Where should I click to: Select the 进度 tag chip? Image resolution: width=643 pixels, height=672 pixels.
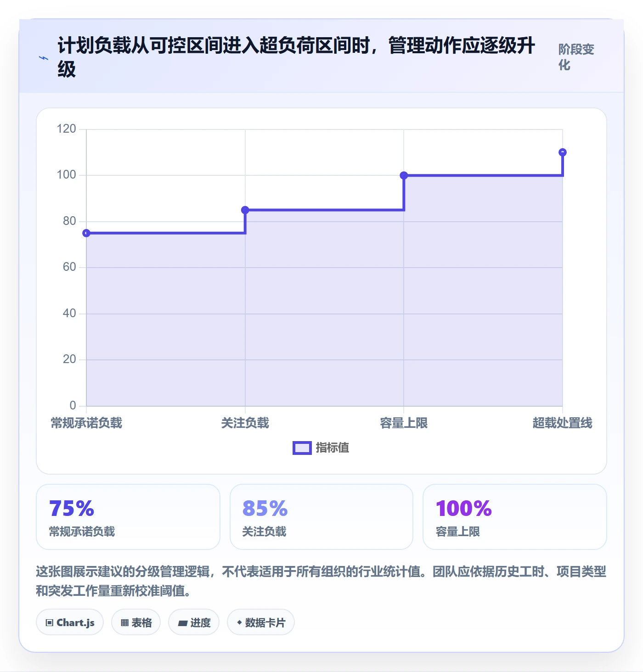click(x=194, y=622)
